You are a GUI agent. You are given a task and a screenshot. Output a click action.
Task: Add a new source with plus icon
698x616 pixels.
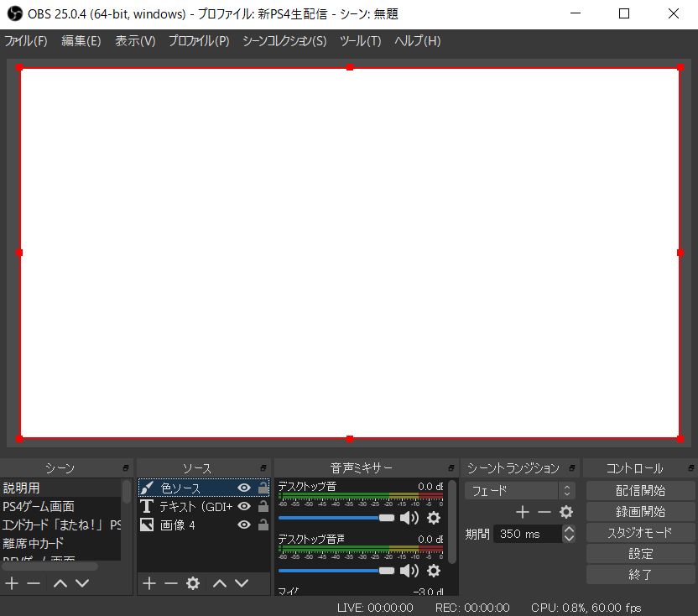[149, 583]
